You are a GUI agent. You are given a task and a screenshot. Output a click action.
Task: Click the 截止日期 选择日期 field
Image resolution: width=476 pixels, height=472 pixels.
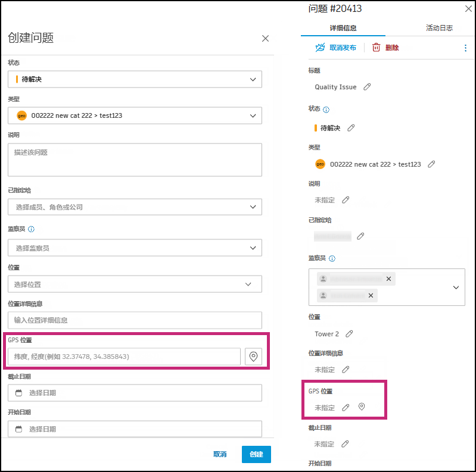pos(135,393)
